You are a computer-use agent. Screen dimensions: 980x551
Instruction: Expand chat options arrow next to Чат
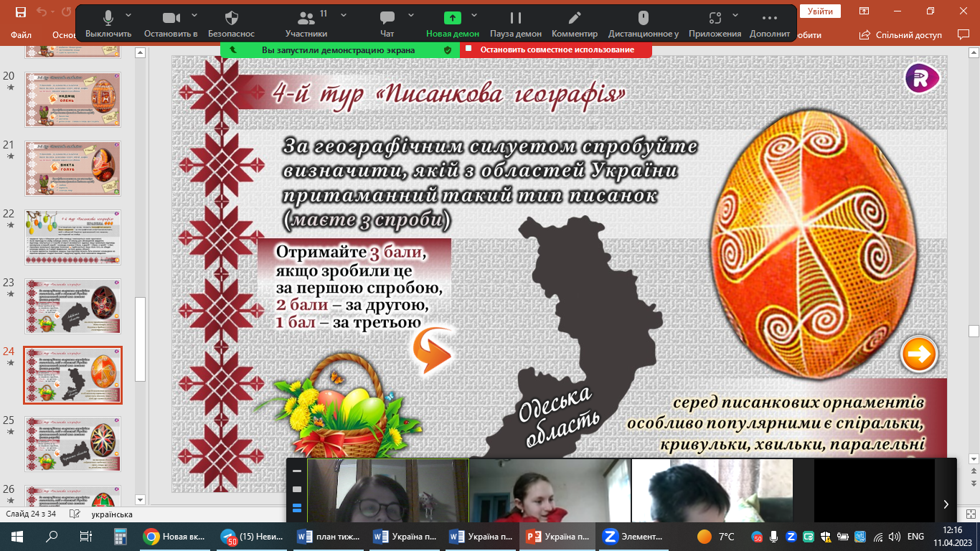[411, 15]
